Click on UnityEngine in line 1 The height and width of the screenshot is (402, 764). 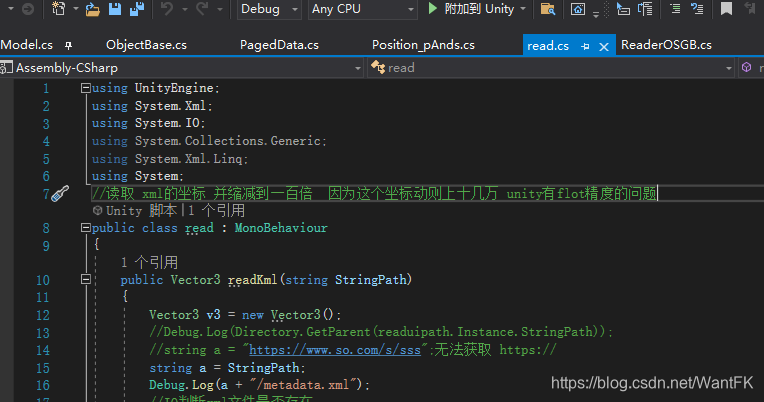coord(174,88)
